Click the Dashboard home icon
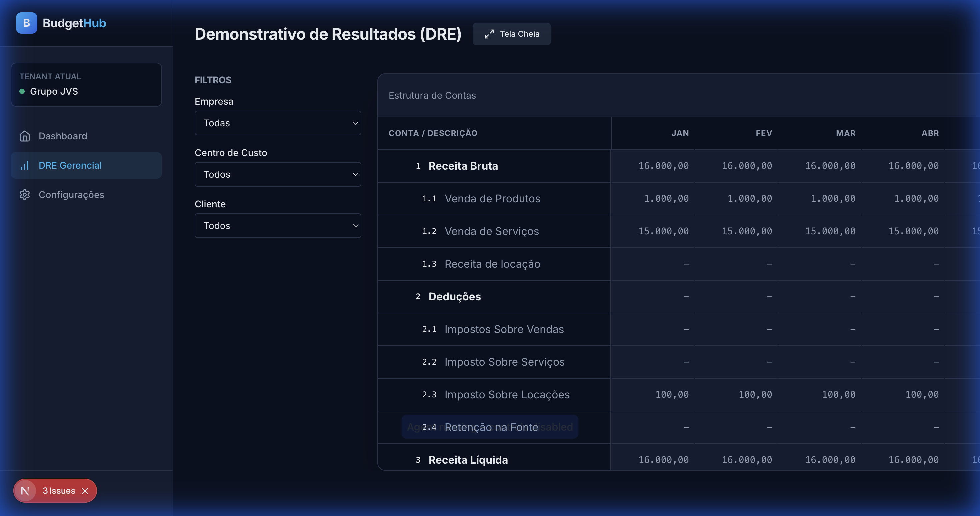Viewport: 980px width, 516px height. tap(25, 136)
